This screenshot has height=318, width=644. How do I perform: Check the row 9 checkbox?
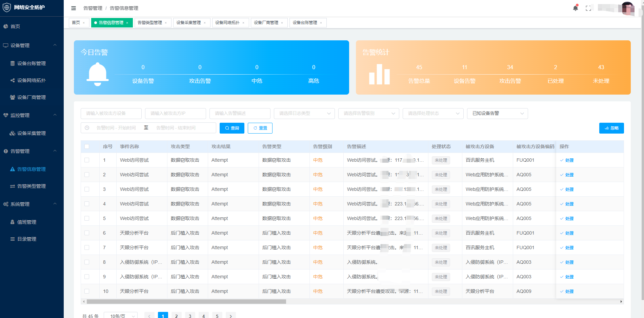tap(87, 277)
